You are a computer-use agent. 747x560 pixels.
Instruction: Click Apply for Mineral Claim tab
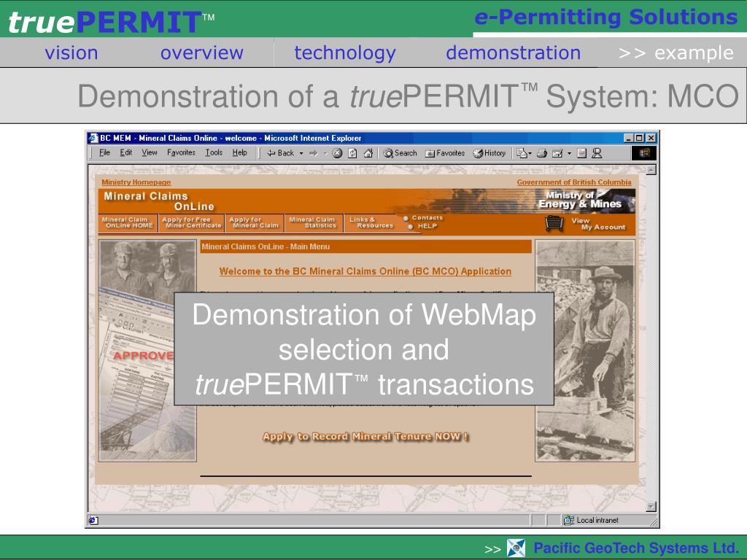[254, 222]
